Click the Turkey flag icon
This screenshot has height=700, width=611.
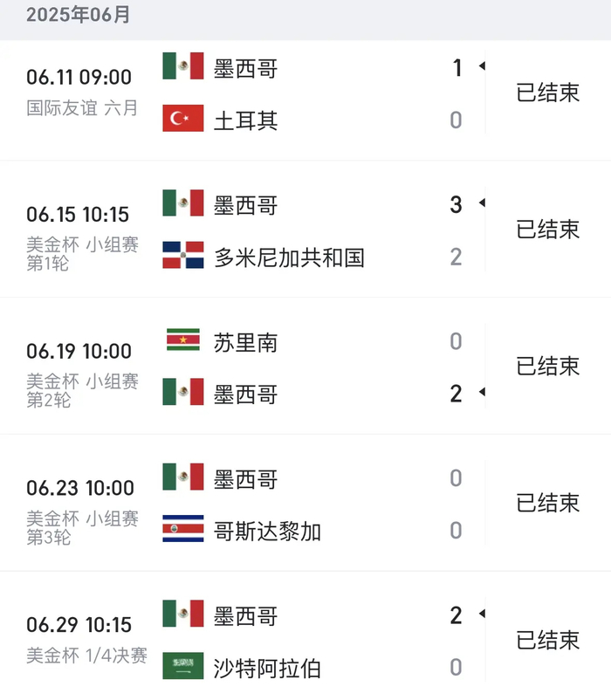183,119
